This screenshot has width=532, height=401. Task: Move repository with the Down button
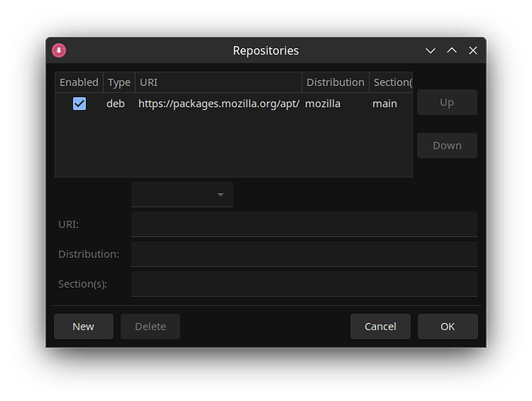pos(447,145)
